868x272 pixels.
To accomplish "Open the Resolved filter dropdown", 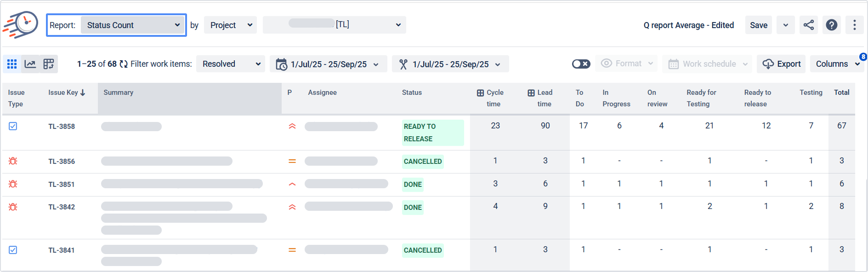I will pos(231,64).
